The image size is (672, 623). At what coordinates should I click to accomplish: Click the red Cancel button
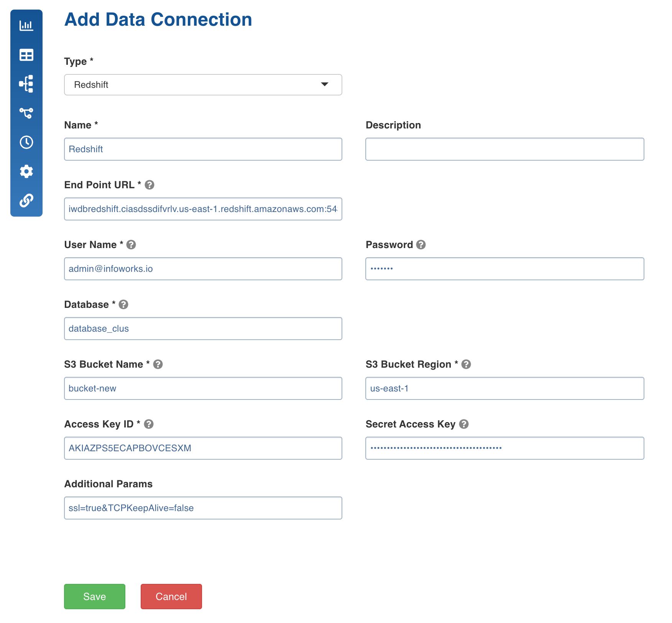click(171, 597)
